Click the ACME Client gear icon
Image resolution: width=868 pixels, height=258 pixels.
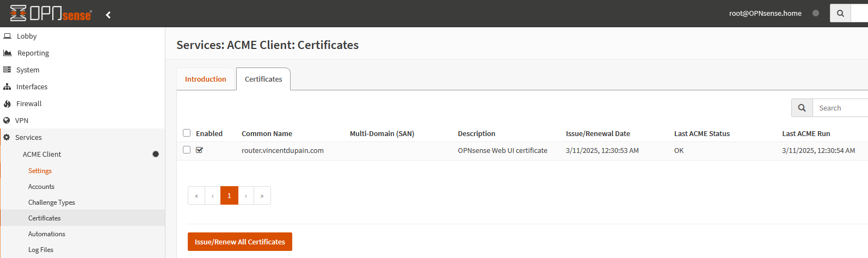pos(156,154)
